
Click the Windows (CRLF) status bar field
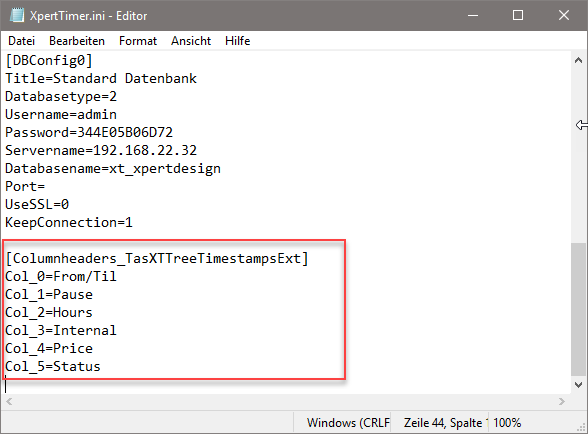coord(348,423)
